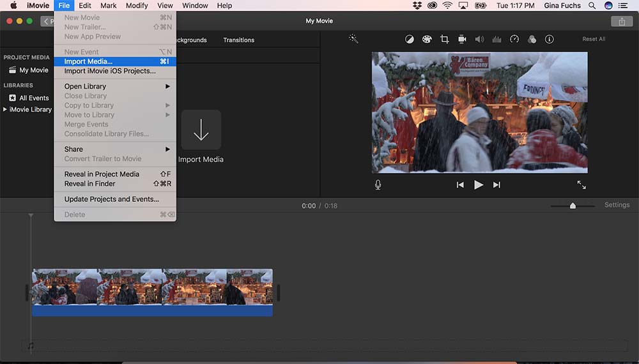Expand the Open Library submenu
This screenshot has height=364, width=639.
pos(115,86)
